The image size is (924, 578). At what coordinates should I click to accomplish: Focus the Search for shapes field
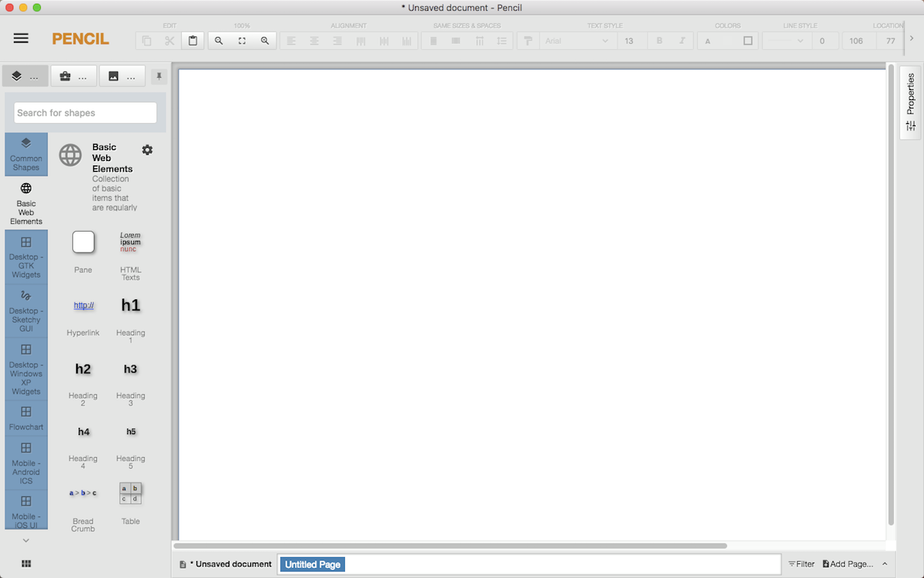(85, 112)
